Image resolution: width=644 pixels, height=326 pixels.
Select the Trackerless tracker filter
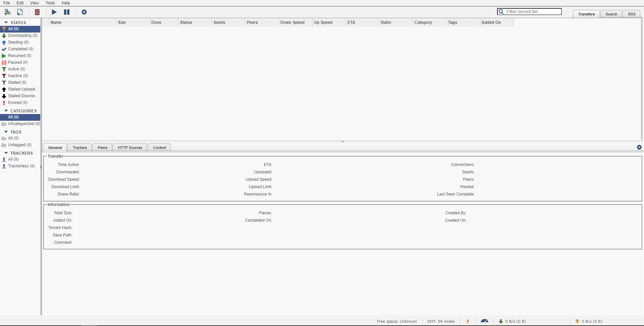click(x=20, y=166)
